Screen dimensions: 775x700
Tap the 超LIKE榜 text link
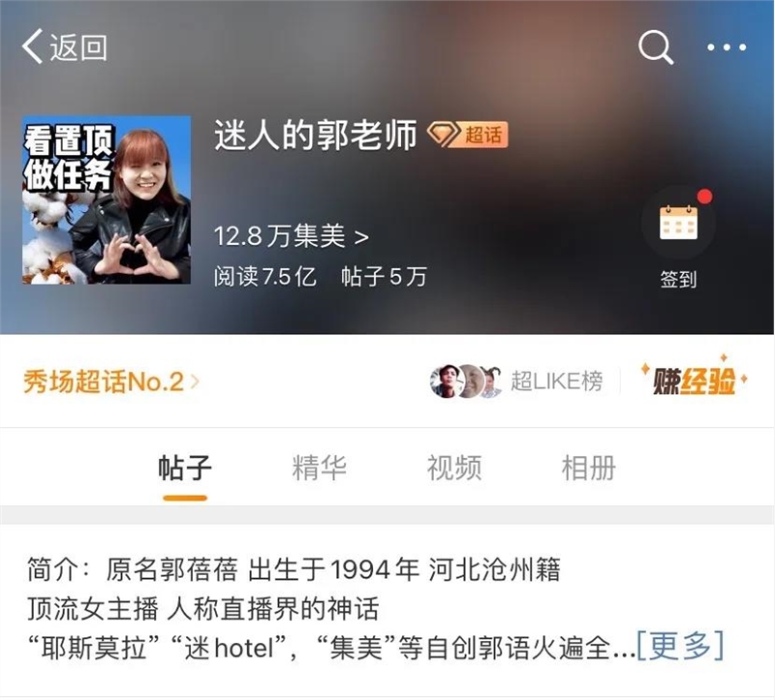click(x=556, y=380)
